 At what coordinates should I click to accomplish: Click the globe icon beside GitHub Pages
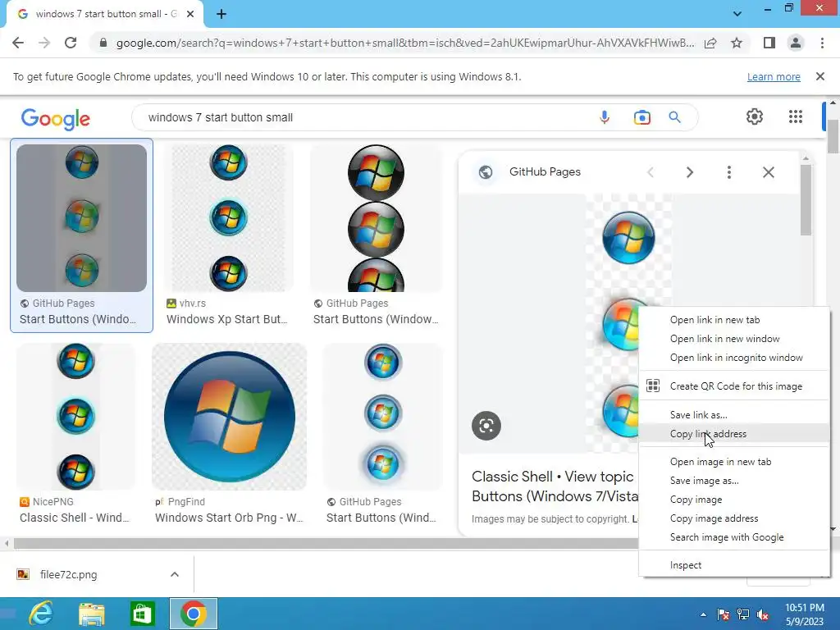[486, 172]
